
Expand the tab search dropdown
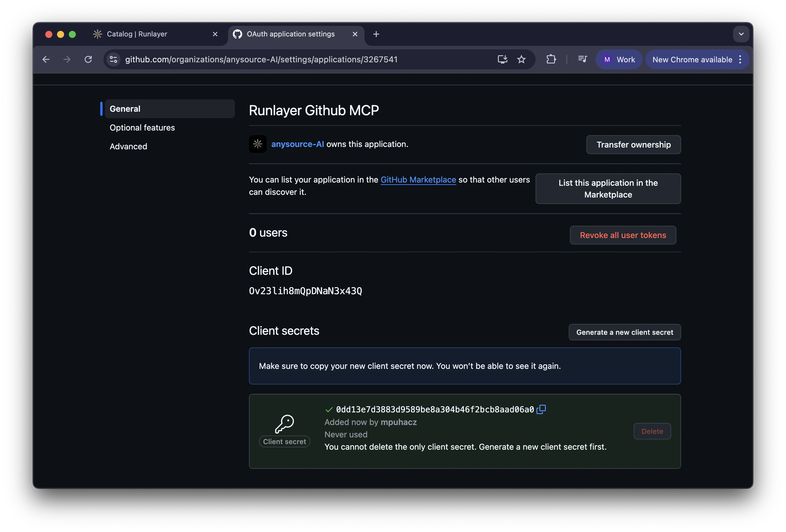[741, 34]
